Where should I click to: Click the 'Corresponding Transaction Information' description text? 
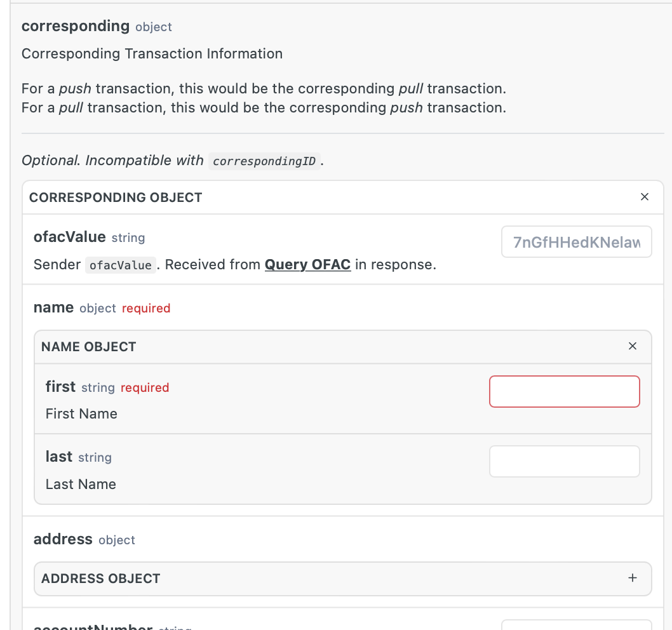pyautogui.click(x=152, y=53)
